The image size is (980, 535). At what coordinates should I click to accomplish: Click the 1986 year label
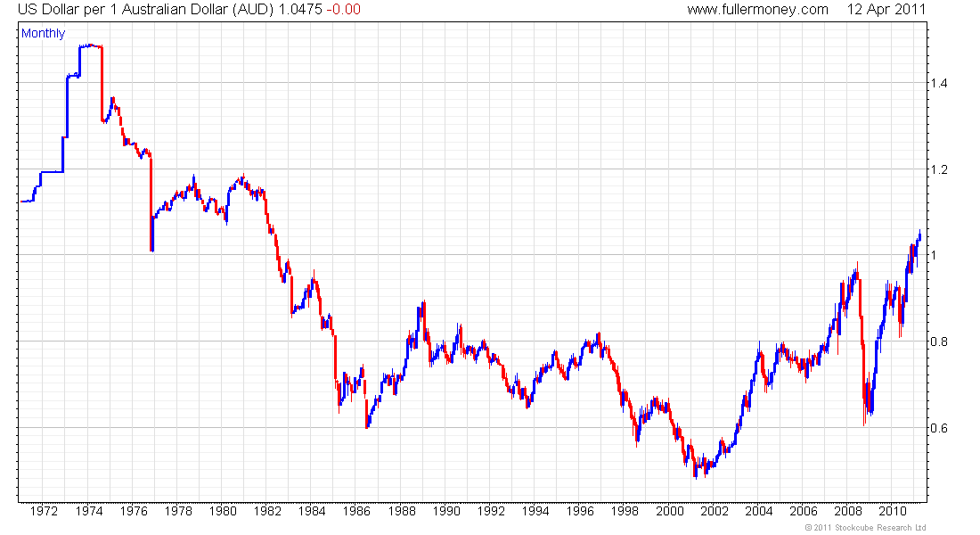tap(357, 511)
